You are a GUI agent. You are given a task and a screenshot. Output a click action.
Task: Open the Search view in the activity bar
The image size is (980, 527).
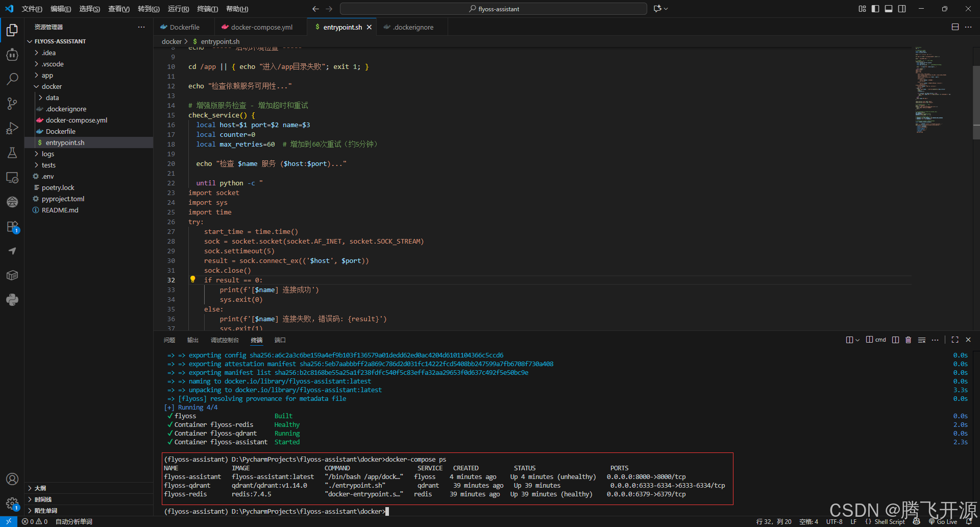click(x=12, y=79)
